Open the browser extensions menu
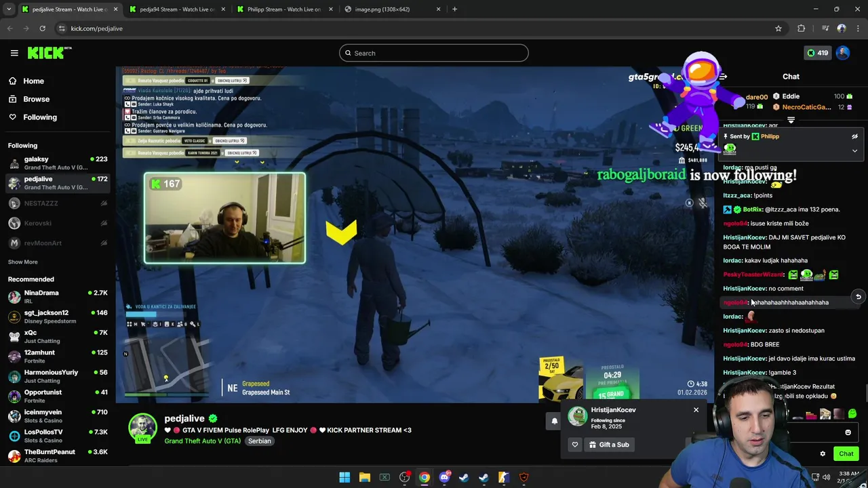Image resolution: width=868 pixels, height=488 pixels. (x=802, y=28)
